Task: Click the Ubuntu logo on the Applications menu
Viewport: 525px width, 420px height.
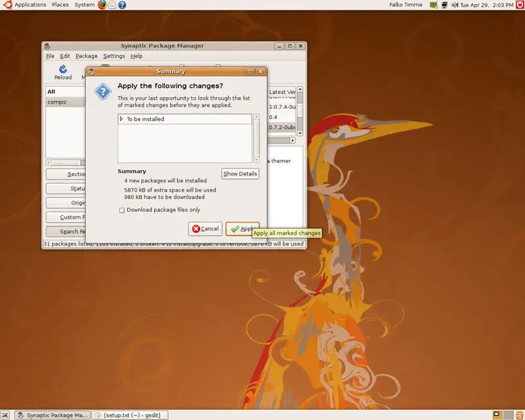Action: tap(7, 5)
